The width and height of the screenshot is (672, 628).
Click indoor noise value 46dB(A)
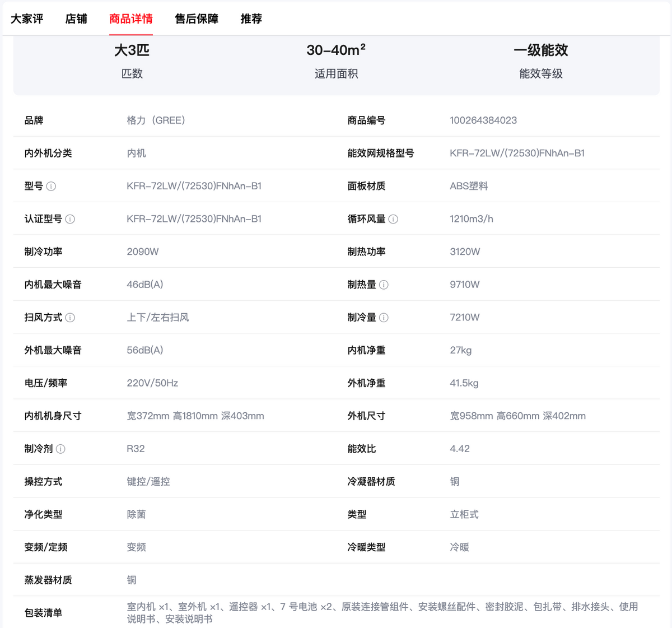tap(145, 285)
